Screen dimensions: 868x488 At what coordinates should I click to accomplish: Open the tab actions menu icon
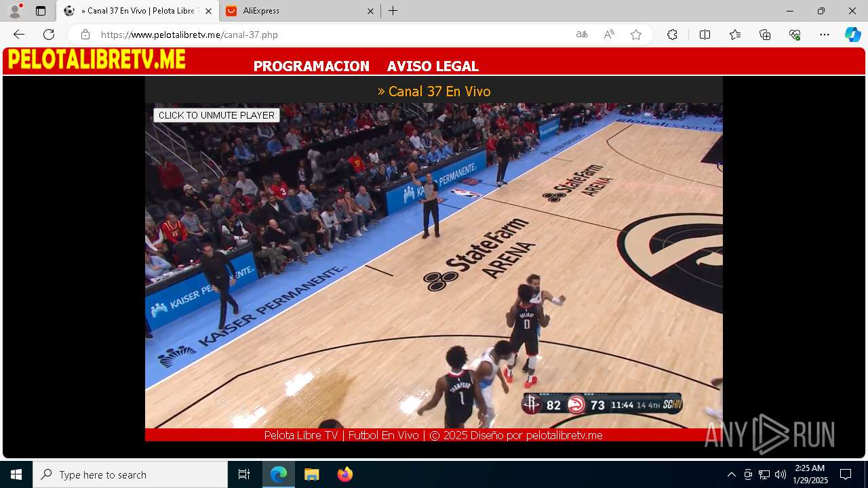pos(41,11)
